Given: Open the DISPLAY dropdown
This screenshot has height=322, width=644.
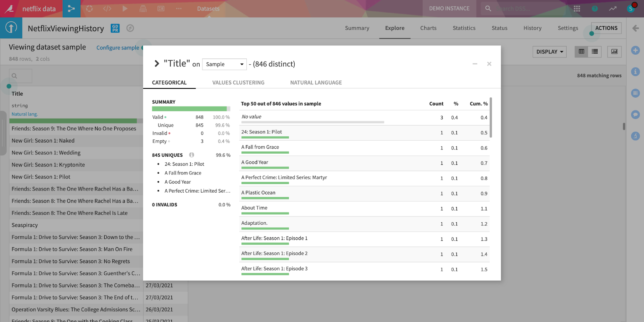Looking at the screenshot, I should (549, 52).
